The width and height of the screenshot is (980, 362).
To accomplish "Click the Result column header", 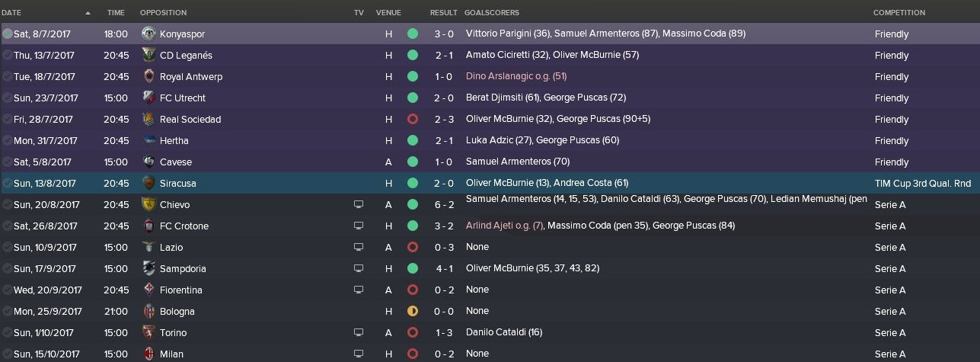I will click(443, 13).
